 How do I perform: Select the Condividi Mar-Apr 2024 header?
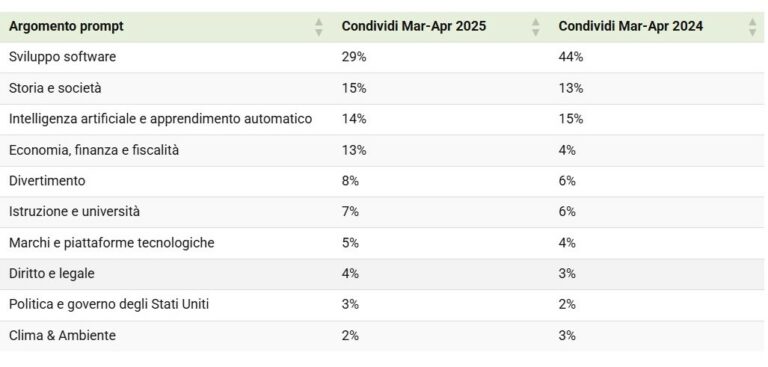click(x=630, y=26)
